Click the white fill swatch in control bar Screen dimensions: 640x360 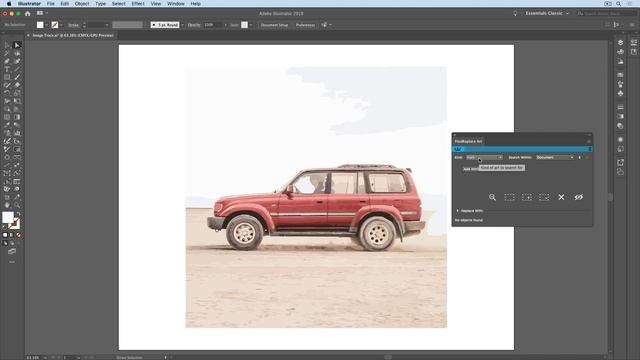pyautogui.click(x=40, y=25)
